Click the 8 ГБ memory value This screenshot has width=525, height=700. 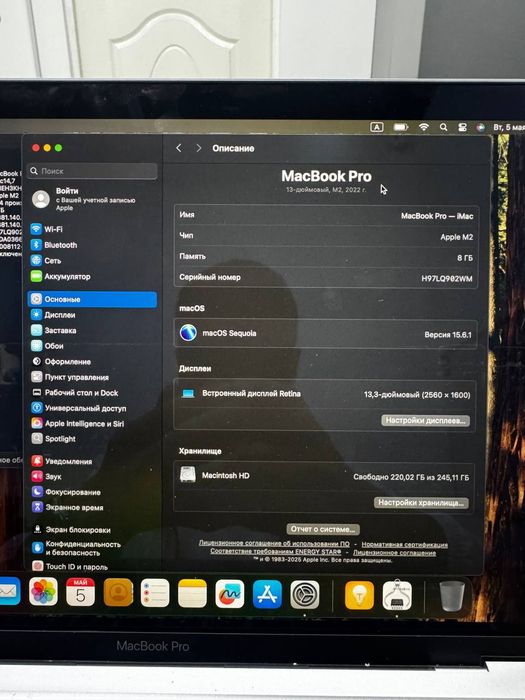(x=465, y=258)
